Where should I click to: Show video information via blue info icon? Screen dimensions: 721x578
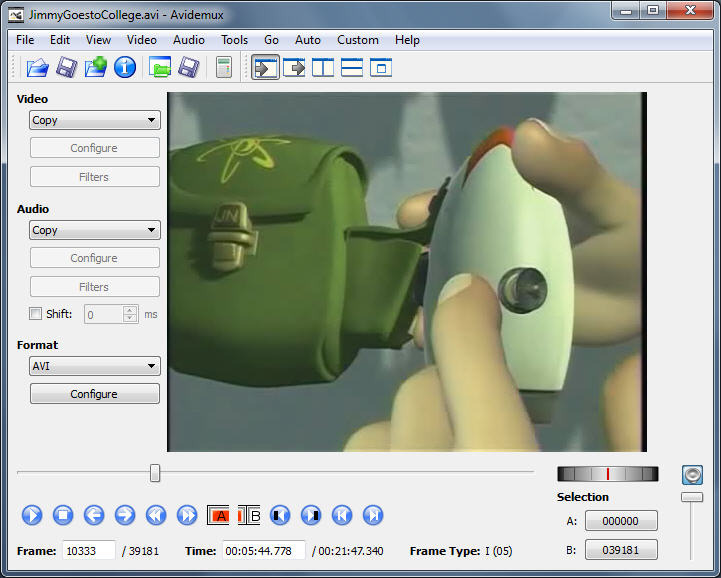click(125, 68)
